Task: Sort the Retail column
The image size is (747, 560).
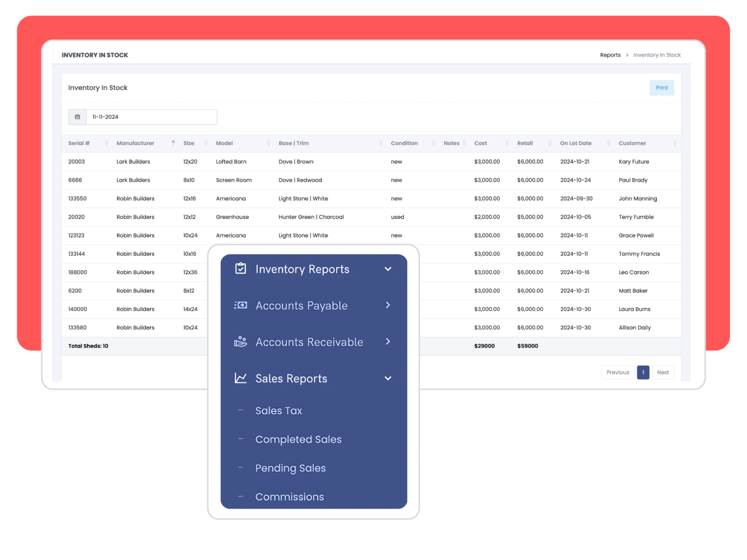Action: point(550,143)
